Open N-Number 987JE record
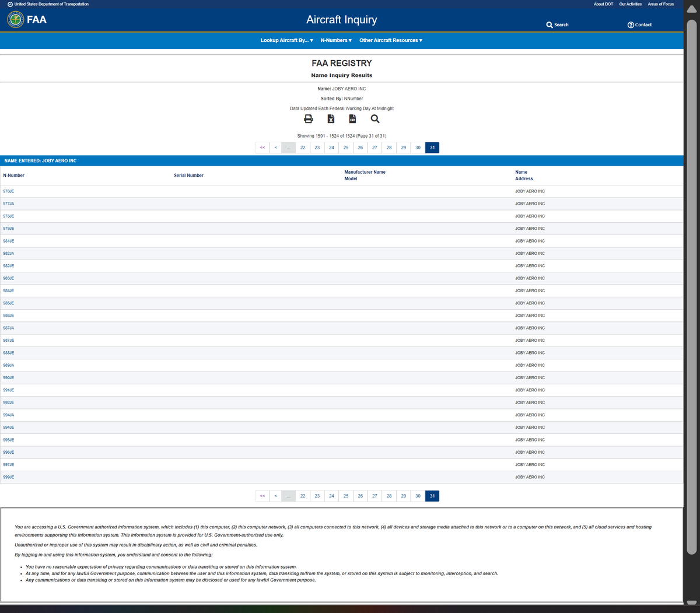Image resolution: width=700 pixels, height=613 pixels. tap(8, 341)
